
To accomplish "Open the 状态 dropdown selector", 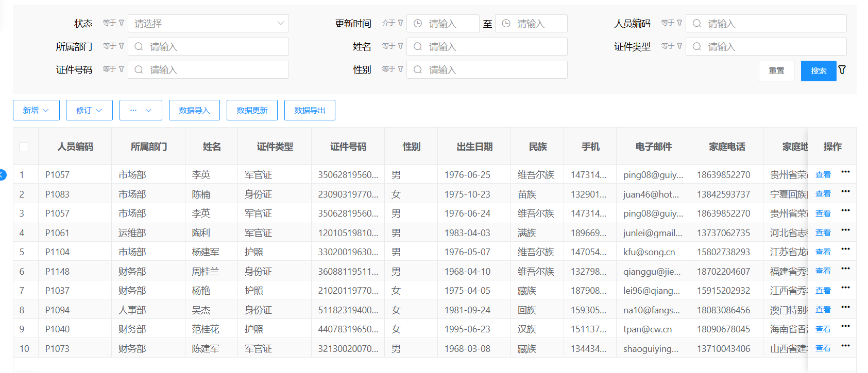I will click(208, 24).
